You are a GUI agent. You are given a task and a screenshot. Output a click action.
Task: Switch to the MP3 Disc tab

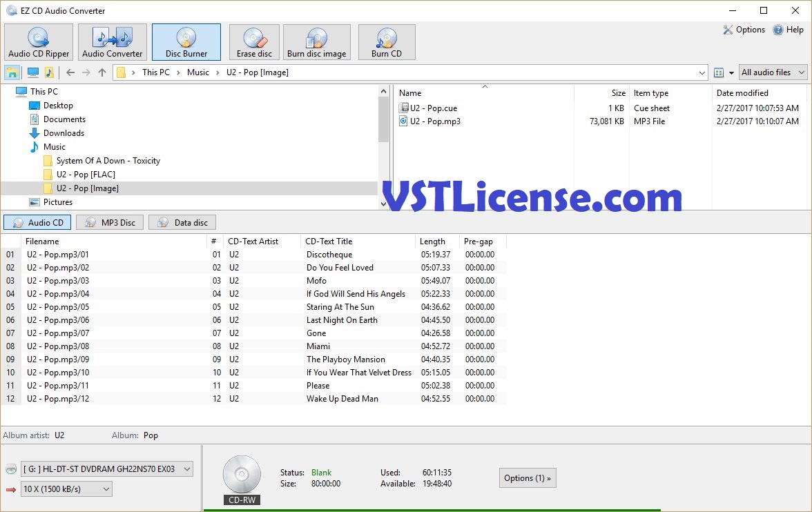110,223
